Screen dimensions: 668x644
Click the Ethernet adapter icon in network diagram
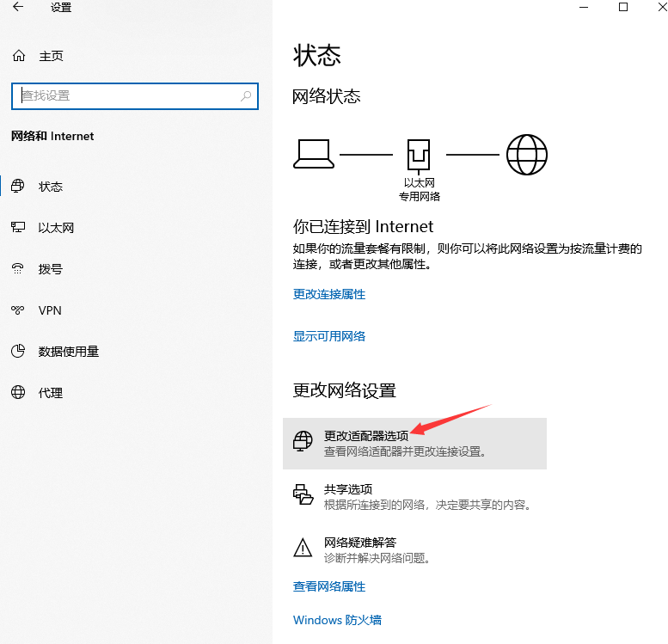418,156
